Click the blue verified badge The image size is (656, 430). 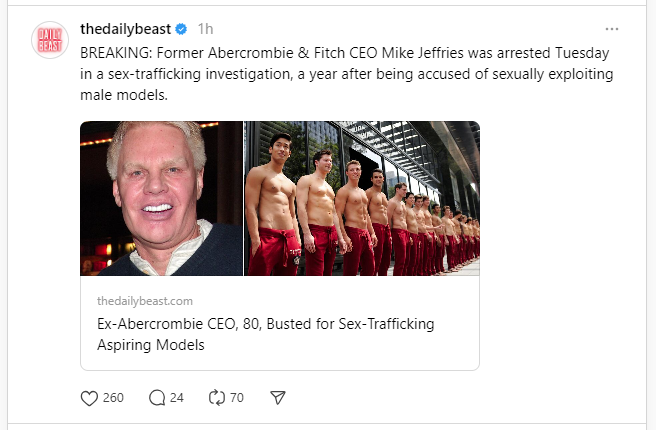181,29
